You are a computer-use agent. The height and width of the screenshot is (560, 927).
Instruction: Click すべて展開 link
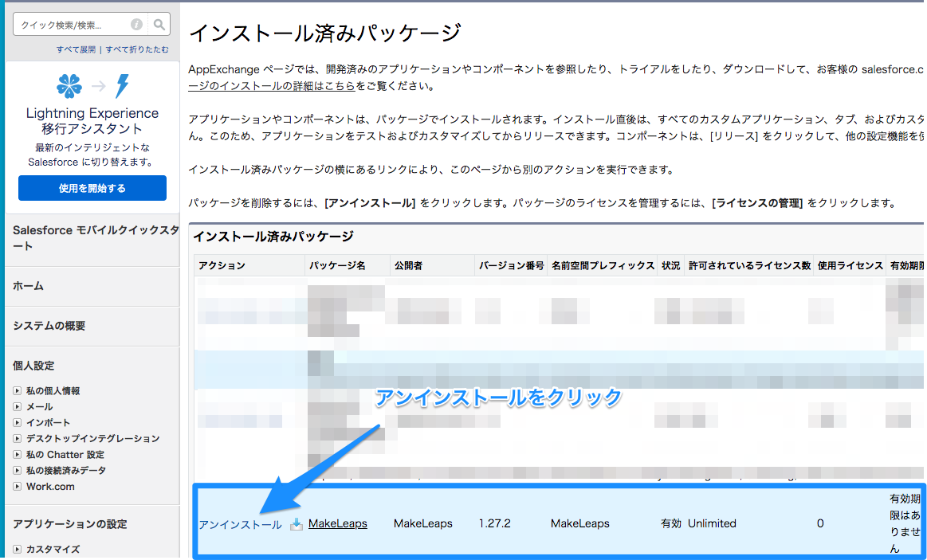click(x=76, y=49)
